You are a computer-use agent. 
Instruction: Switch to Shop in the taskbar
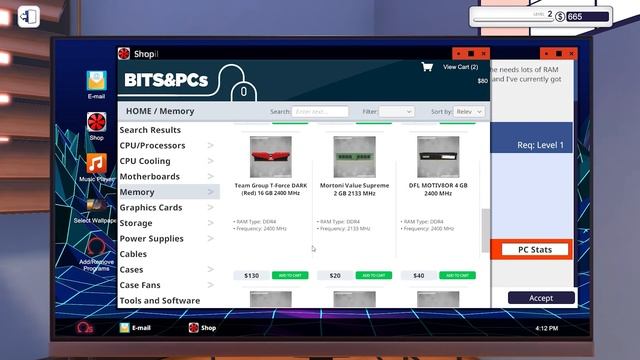[x=202, y=328]
